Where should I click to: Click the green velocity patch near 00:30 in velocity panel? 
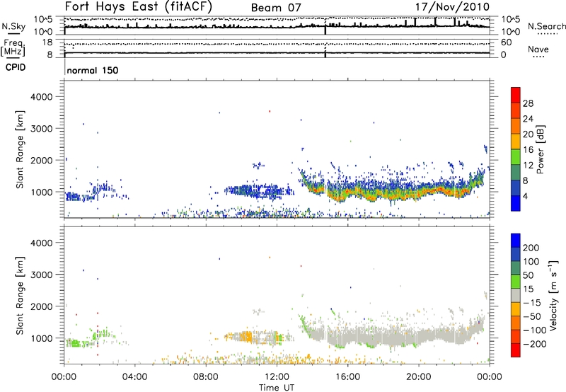[x=75, y=343]
